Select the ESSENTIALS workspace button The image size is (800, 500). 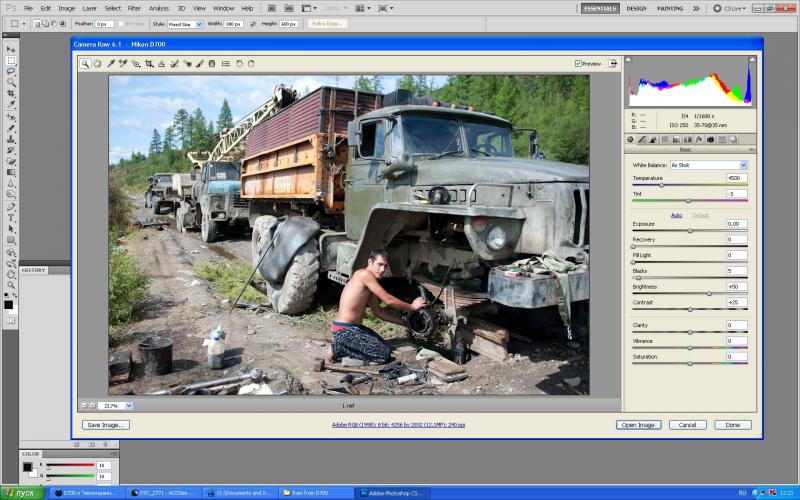tap(600, 9)
